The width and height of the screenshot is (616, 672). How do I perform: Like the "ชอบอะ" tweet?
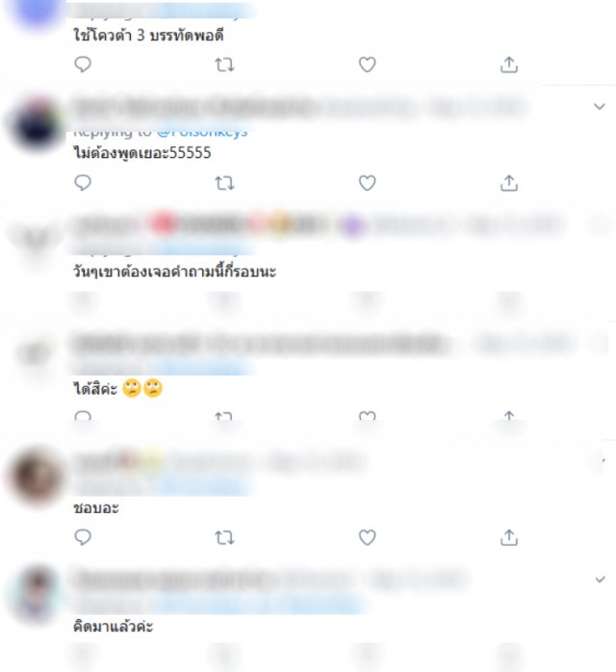(x=367, y=537)
